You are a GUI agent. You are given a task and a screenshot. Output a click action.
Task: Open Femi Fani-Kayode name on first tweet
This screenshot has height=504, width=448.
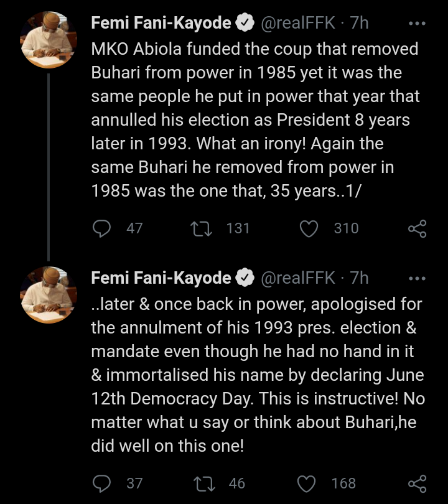161,23
